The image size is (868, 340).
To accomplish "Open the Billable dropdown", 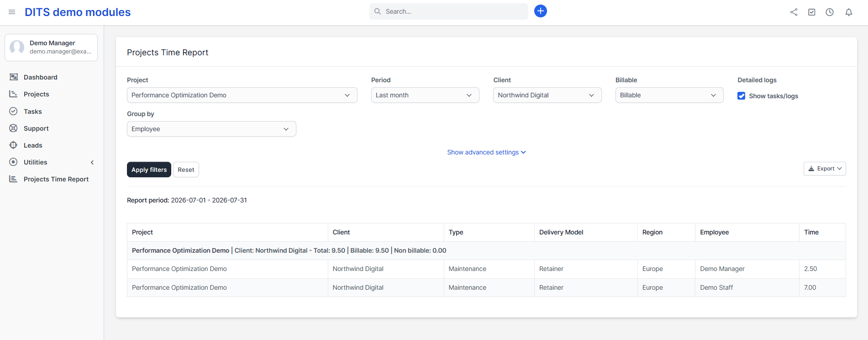I will [669, 95].
